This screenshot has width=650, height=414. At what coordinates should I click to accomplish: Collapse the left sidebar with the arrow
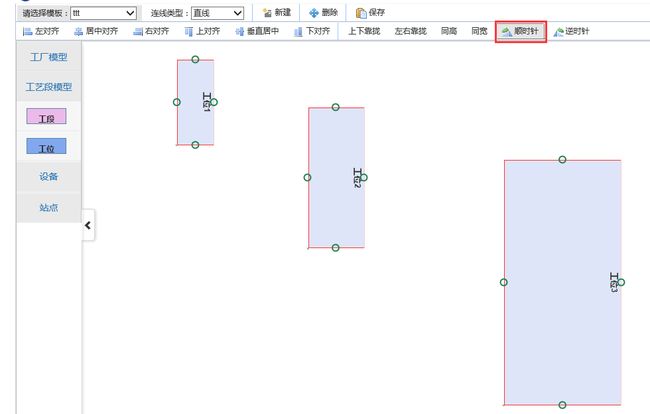(88, 225)
